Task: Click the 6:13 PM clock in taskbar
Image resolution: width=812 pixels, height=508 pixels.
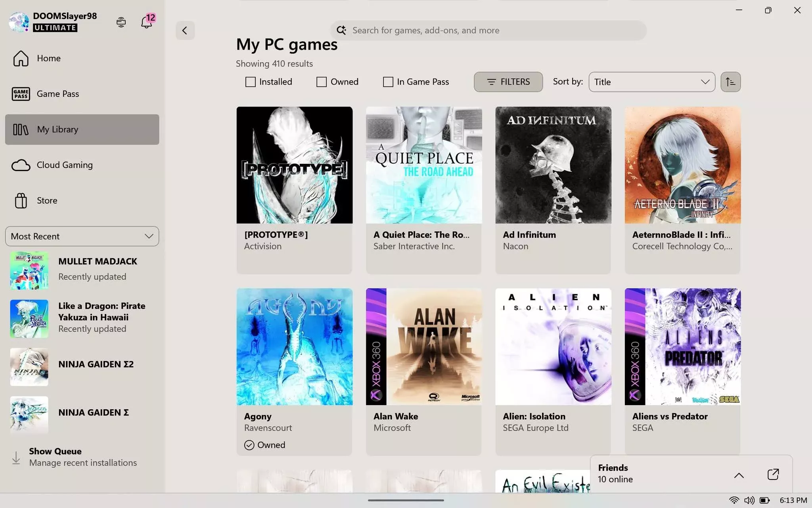Action: tap(793, 500)
